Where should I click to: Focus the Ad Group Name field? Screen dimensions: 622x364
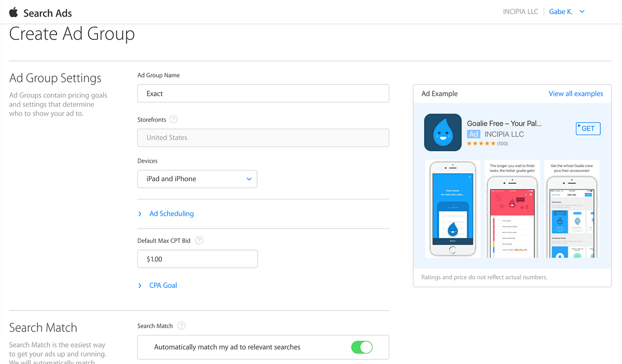click(x=263, y=94)
